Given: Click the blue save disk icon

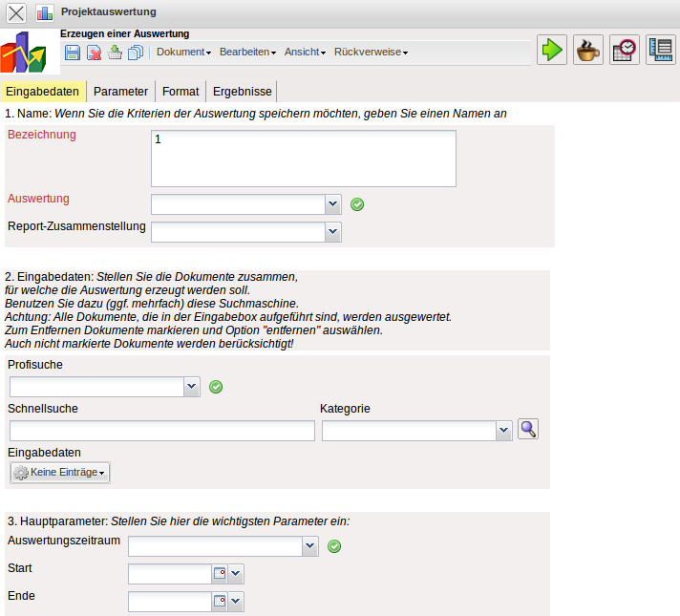Looking at the screenshot, I should (73, 53).
